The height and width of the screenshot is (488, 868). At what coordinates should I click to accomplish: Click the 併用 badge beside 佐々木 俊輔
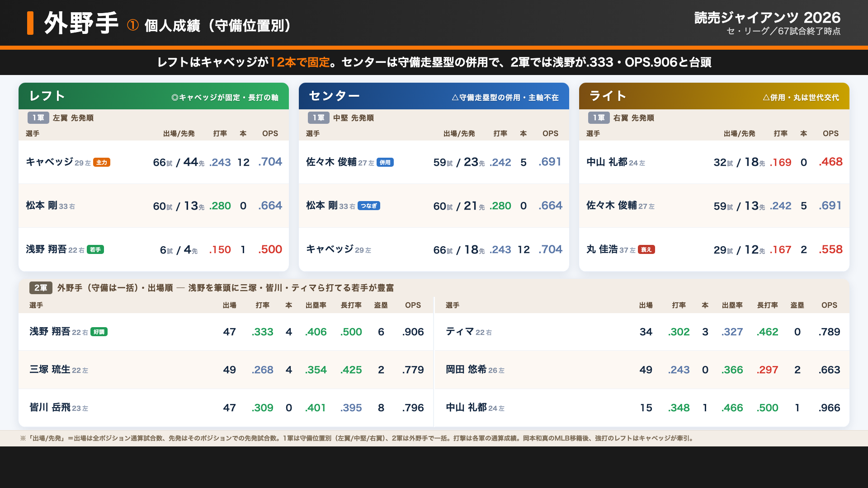tap(385, 163)
